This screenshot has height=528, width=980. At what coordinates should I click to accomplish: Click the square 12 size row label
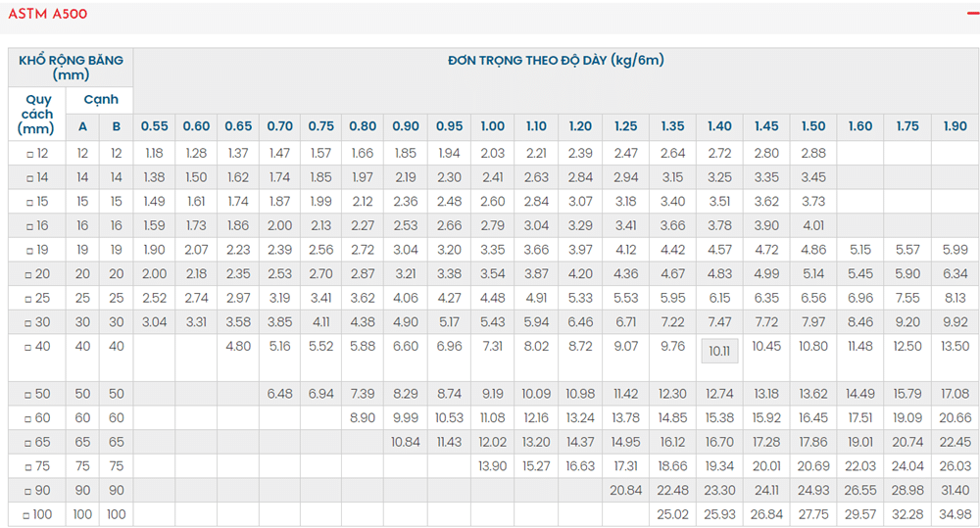coord(37,153)
